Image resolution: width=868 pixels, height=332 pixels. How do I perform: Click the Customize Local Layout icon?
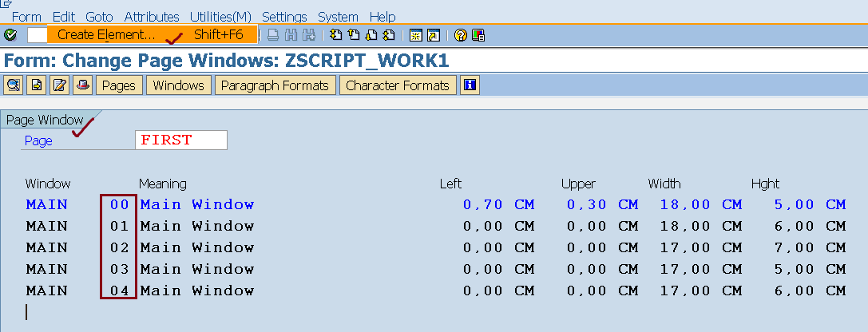tap(478, 35)
